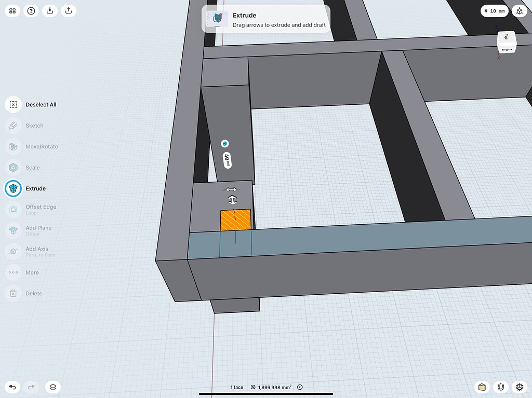Open the History panel via clock icon
The width and height of the screenshot is (532, 398).
(x=300, y=387)
